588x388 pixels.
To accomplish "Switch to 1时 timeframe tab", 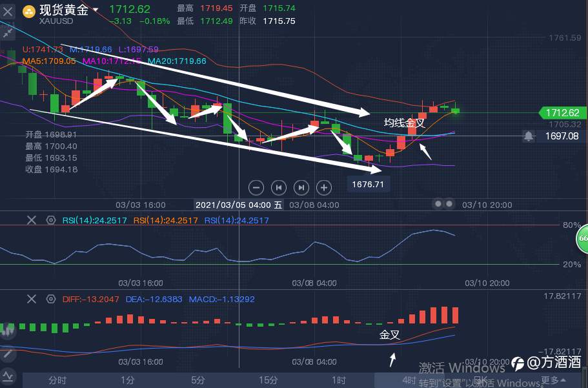I will (x=339, y=380).
